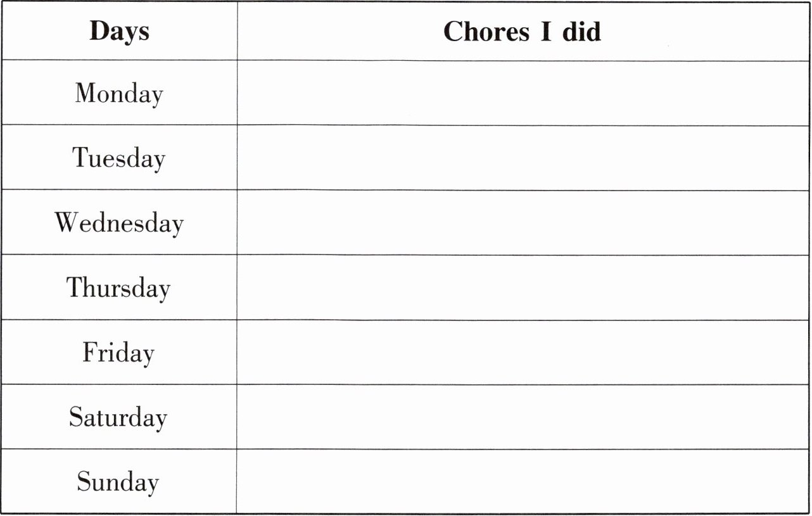Focus the Wednesday chores entry cell
812x516 pixels.
[x=523, y=223]
